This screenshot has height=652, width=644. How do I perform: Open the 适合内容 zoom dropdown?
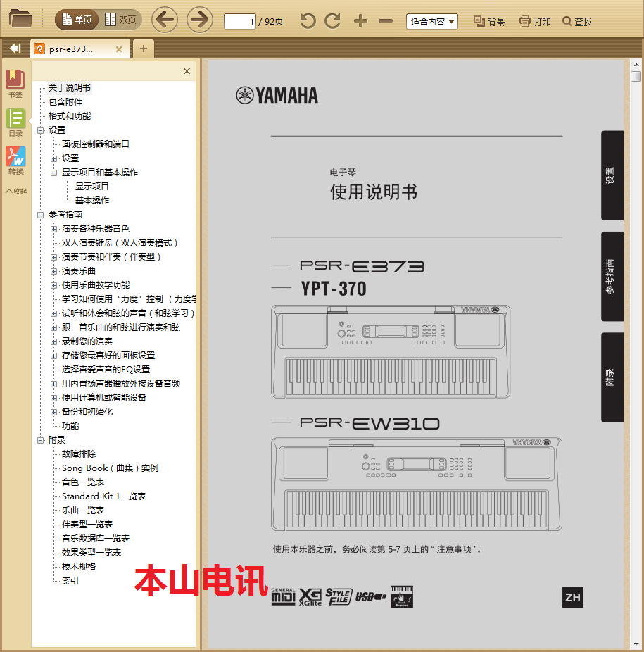tap(432, 21)
